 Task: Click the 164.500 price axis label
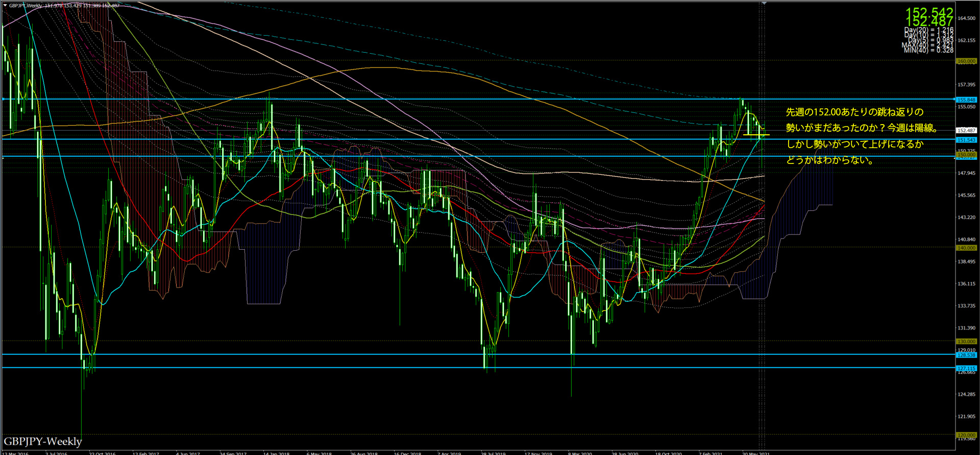point(966,18)
